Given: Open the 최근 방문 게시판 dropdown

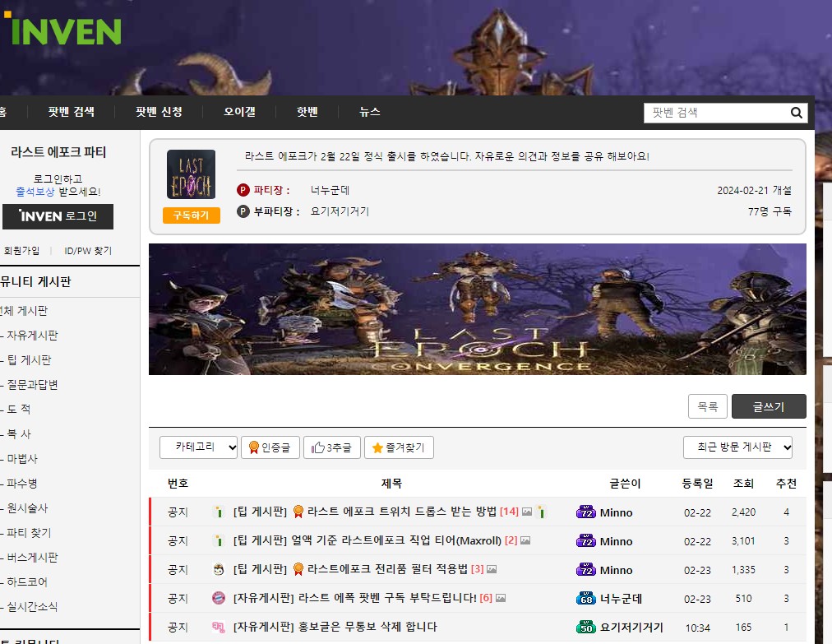Looking at the screenshot, I should [737, 447].
